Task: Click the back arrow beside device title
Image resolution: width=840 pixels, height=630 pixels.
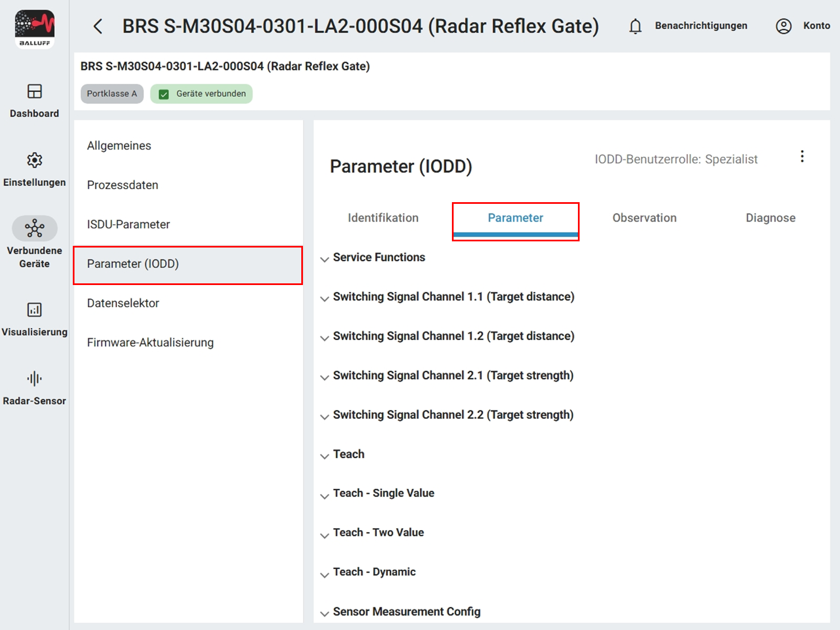Action: (98, 26)
